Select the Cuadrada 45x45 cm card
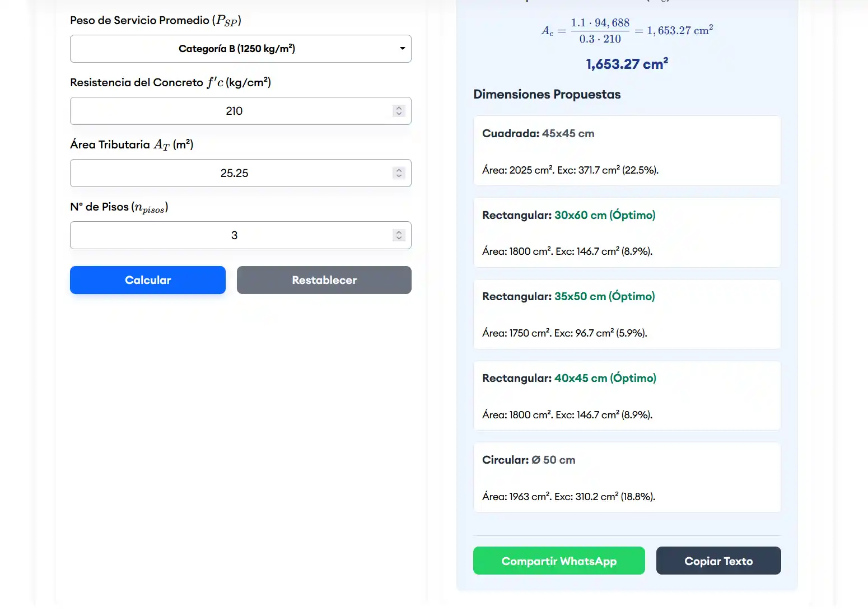This screenshot has width=868, height=616. [x=627, y=151]
